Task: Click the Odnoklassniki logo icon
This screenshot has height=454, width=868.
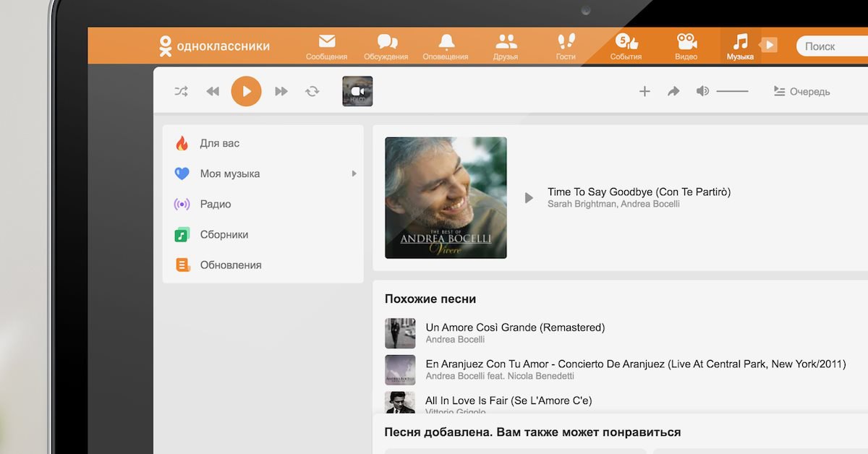Action: coord(166,46)
